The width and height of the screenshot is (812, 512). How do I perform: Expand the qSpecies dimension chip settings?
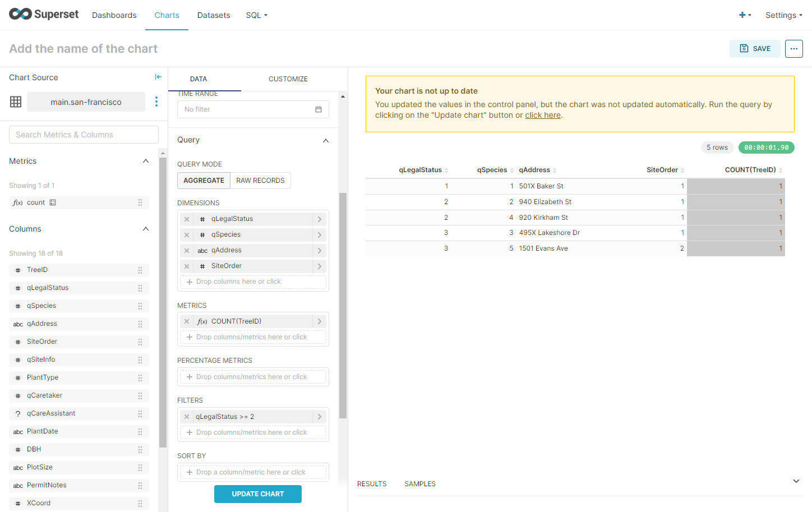coord(319,234)
